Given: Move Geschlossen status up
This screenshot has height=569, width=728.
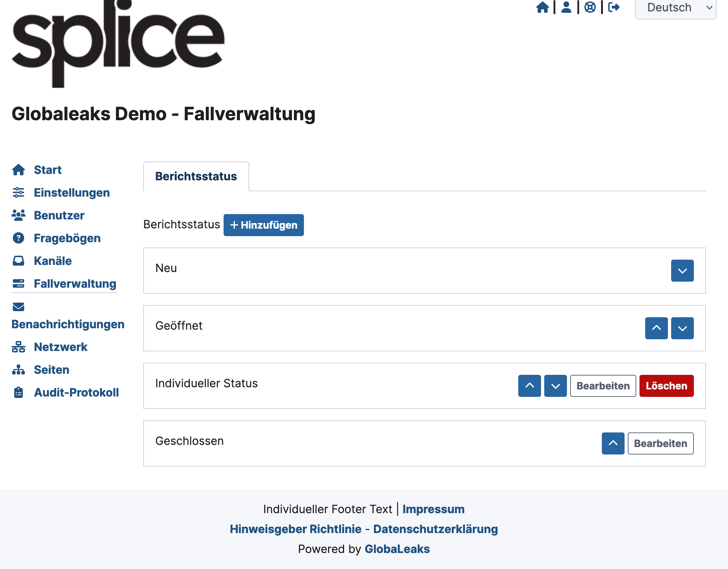Looking at the screenshot, I should (x=613, y=443).
